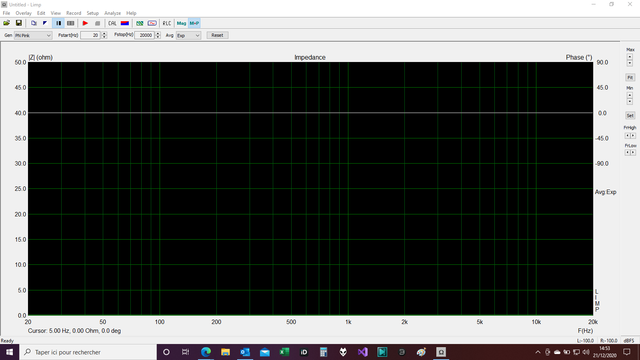Click the copy toolbar icon
The width and height of the screenshot is (640, 360).
34,23
